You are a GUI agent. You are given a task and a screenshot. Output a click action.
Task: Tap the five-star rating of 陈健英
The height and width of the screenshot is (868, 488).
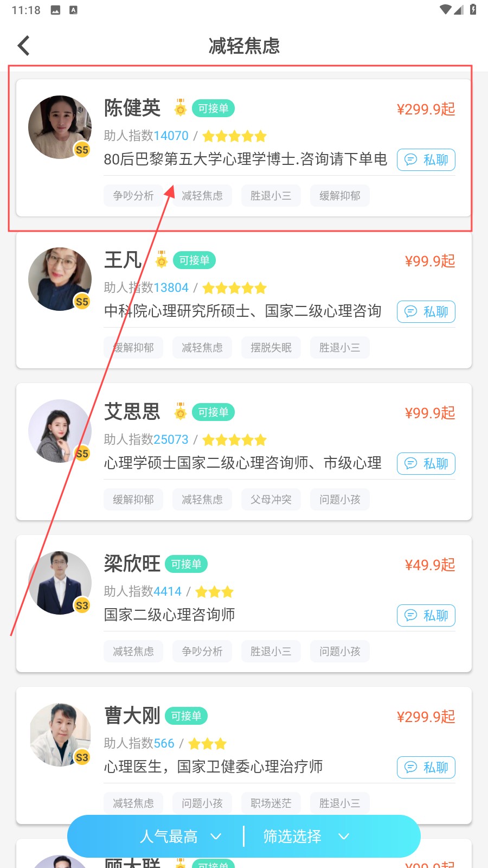point(235,136)
